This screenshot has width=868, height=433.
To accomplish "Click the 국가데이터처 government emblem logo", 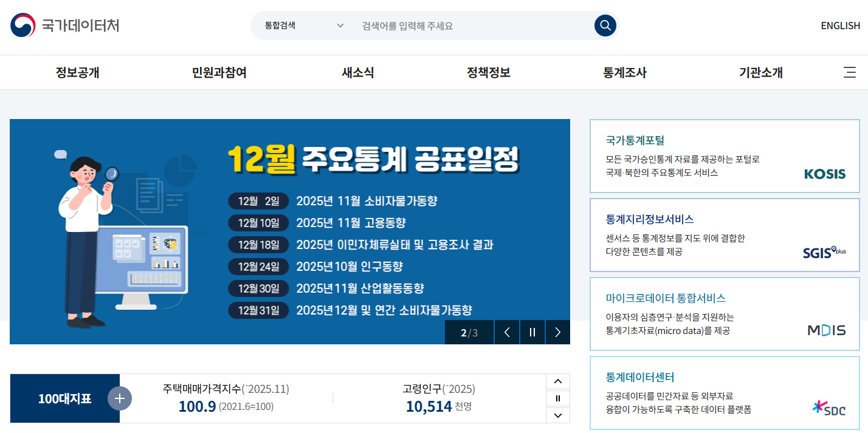I will click(21, 26).
